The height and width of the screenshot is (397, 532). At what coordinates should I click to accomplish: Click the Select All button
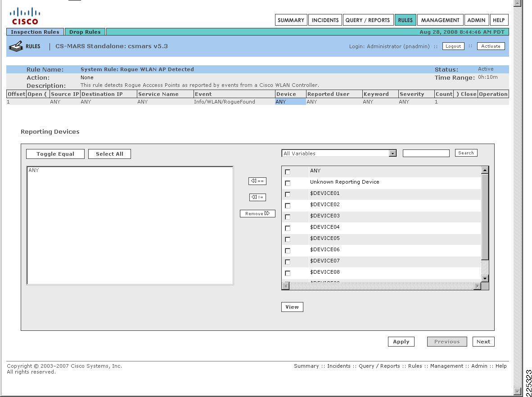coord(109,153)
